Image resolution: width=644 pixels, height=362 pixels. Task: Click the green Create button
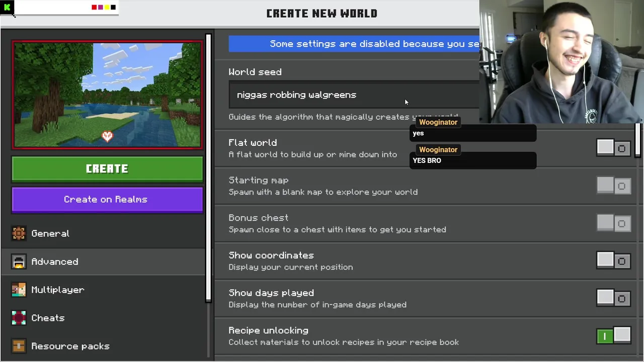coord(107,169)
